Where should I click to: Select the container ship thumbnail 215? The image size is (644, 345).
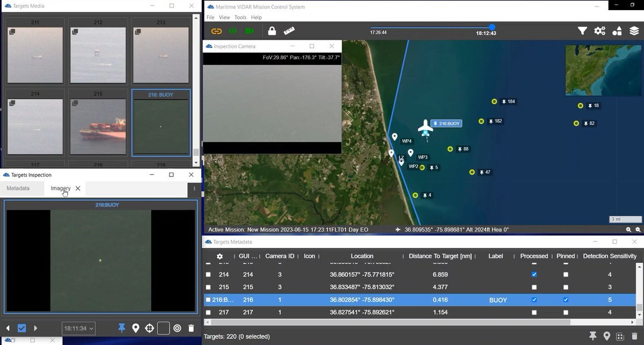[98, 127]
